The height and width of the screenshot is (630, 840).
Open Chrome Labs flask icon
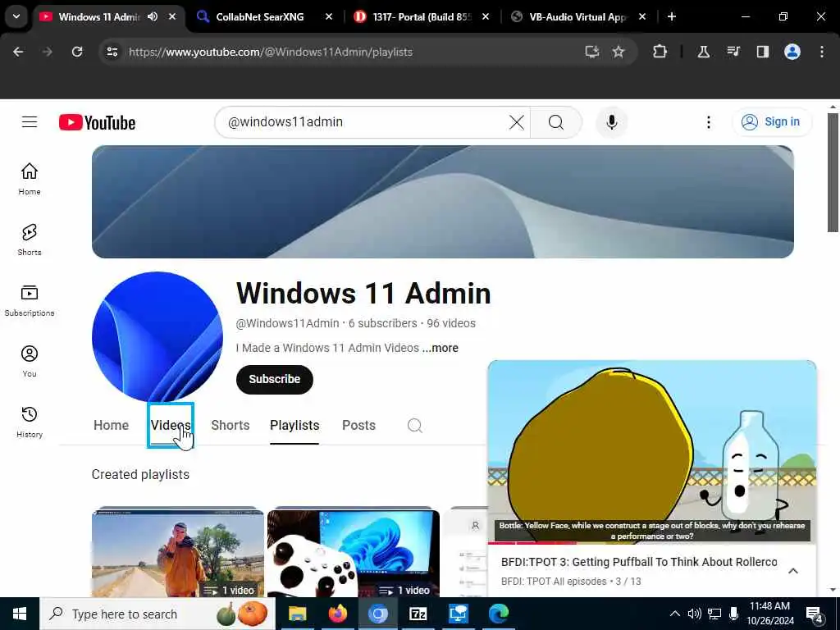703,52
